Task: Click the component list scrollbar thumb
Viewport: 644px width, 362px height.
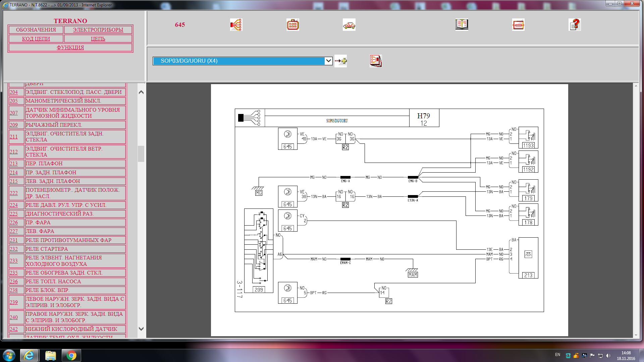Action: tap(141, 154)
